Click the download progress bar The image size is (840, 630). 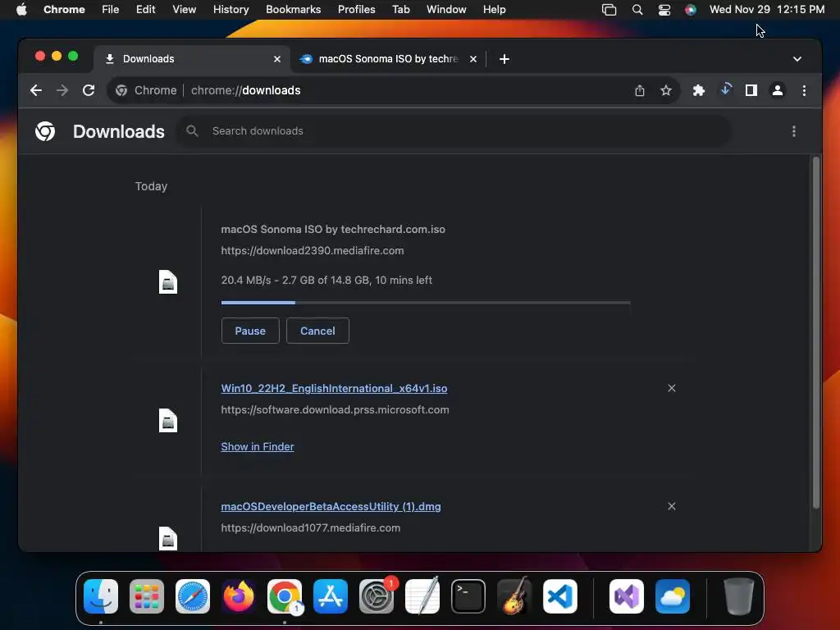pyautogui.click(x=426, y=303)
